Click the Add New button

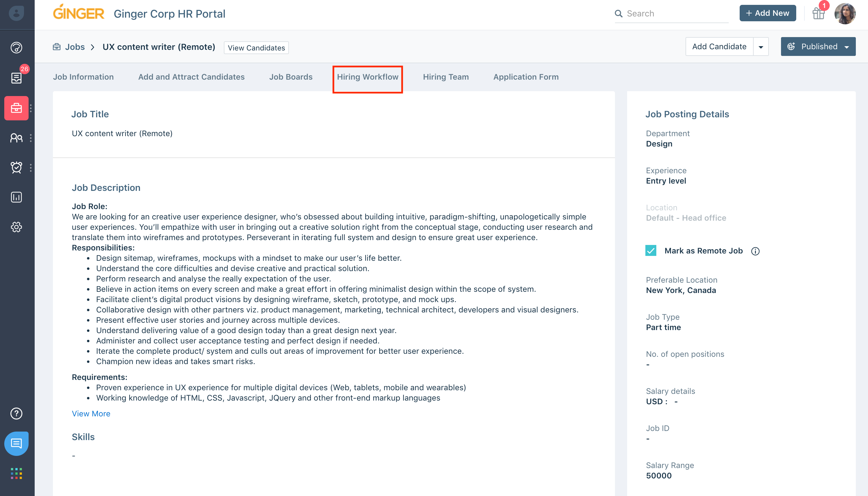click(767, 13)
